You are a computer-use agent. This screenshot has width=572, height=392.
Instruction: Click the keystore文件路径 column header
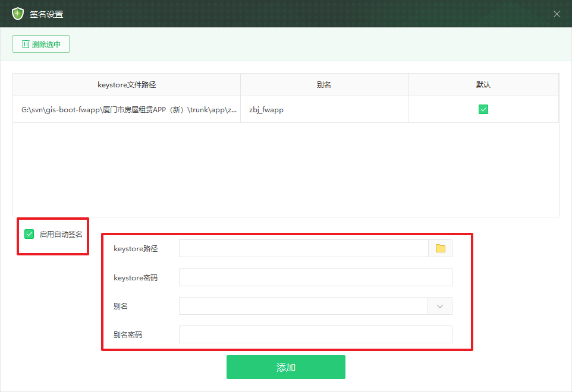click(x=127, y=85)
